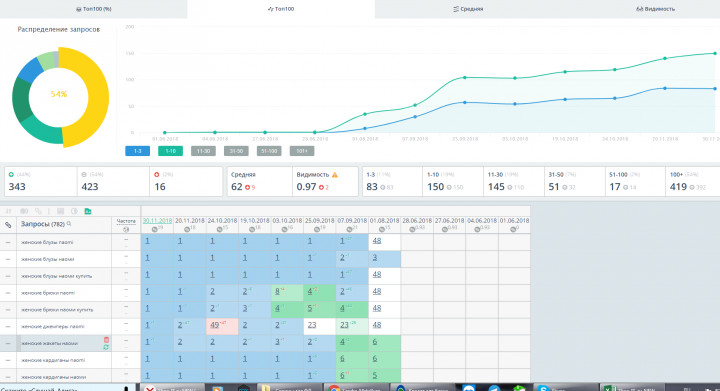Filter by the 1-3 range card
720x391 pixels.
pyautogui.click(x=393, y=182)
